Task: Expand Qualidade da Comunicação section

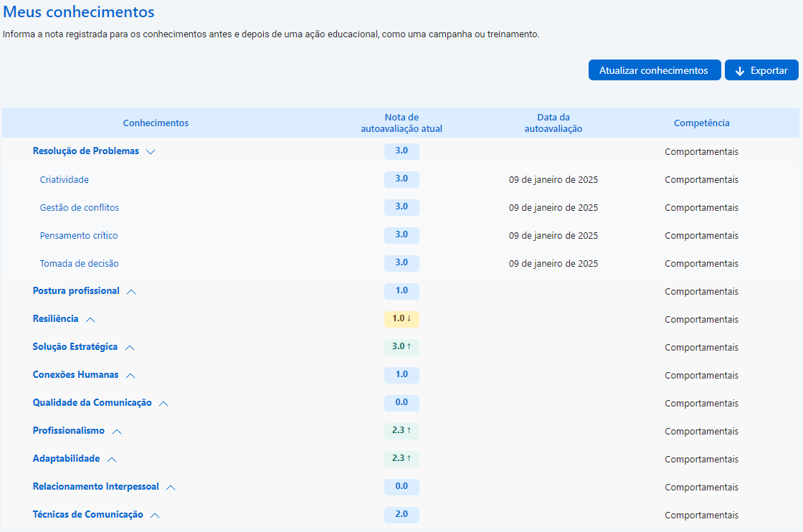Action: [163, 404]
